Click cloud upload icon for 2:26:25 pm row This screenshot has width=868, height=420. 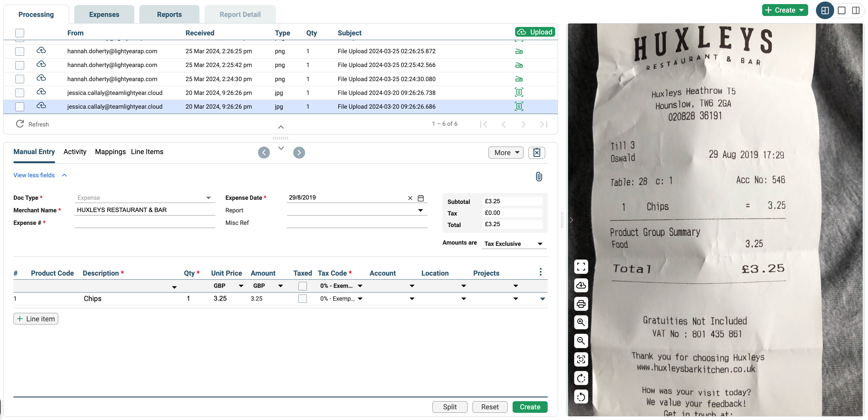click(x=41, y=50)
